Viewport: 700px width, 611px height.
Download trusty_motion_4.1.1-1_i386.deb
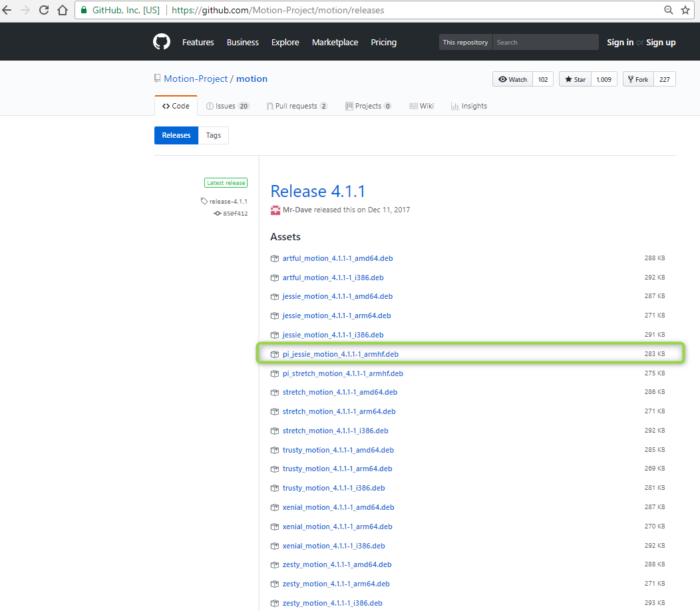coord(333,488)
